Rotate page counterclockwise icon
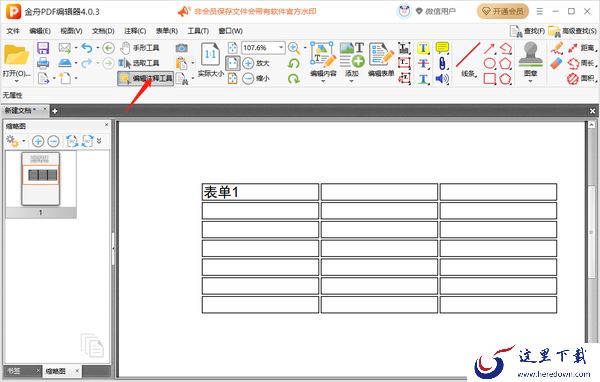The image size is (600, 382). click(293, 63)
